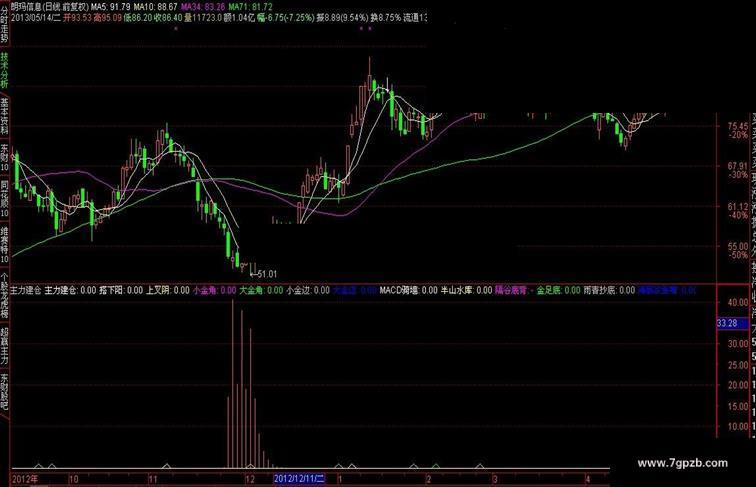Click the 上叉阴: 0.00 indicator label
This screenshot has height=487, width=756.
[x=168, y=290]
